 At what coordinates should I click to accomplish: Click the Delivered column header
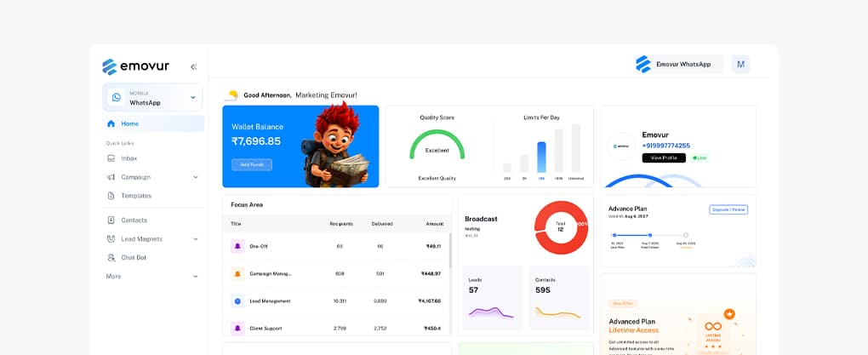(382, 224)
